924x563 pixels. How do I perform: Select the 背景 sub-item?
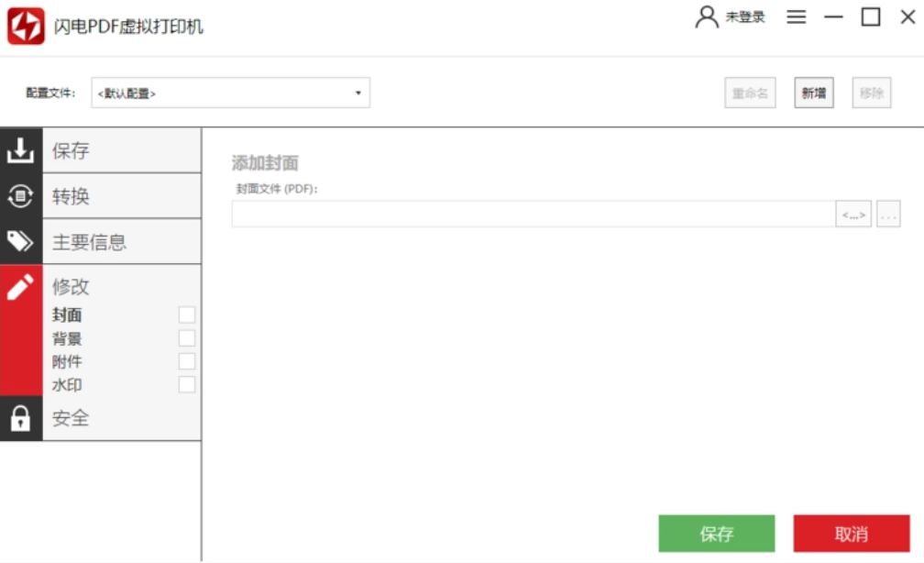click(x=67, y=338)
